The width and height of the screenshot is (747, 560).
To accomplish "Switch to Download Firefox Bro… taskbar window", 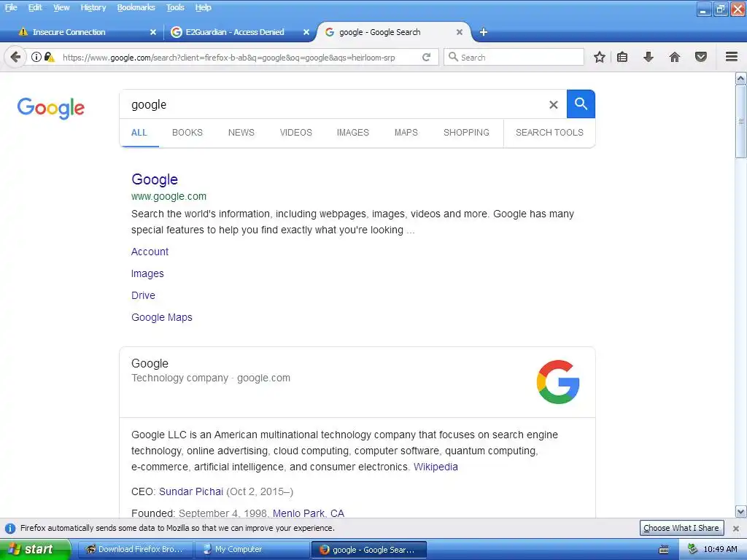I will coord(135,550).
